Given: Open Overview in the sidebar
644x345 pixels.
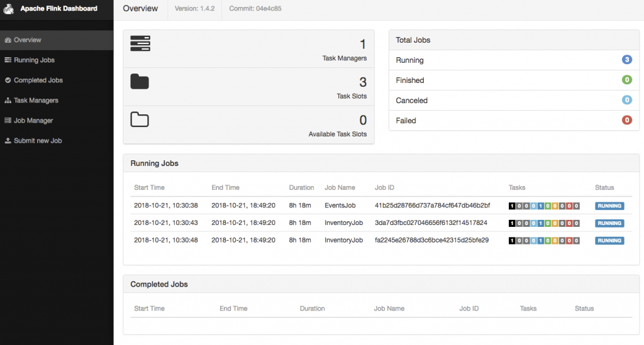Looking at the screenshot, I should click(x=57, y=40).
